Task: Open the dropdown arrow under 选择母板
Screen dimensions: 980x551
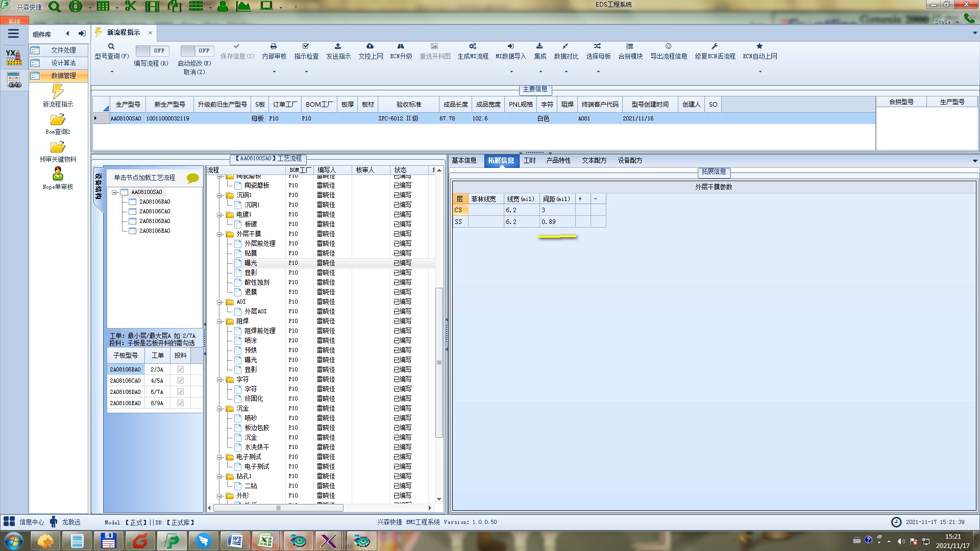Action: click(598, 72)
